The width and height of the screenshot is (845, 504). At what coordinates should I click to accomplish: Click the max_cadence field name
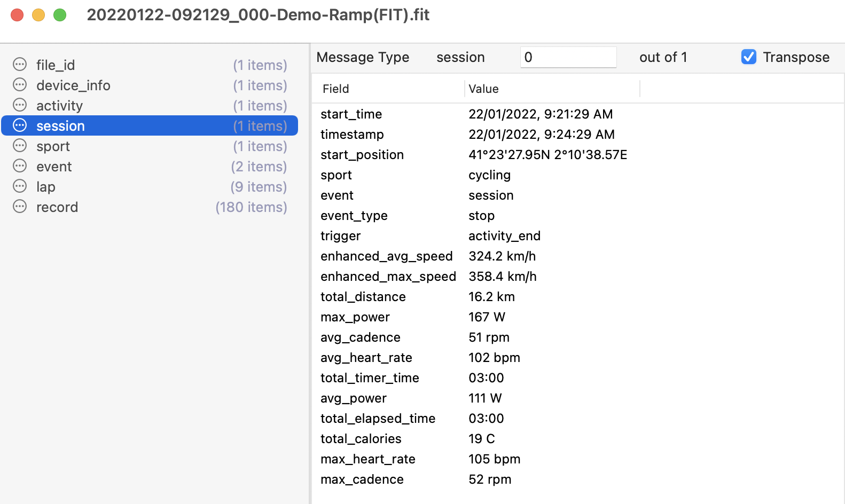pyautogui.click(x=362, y=479)
